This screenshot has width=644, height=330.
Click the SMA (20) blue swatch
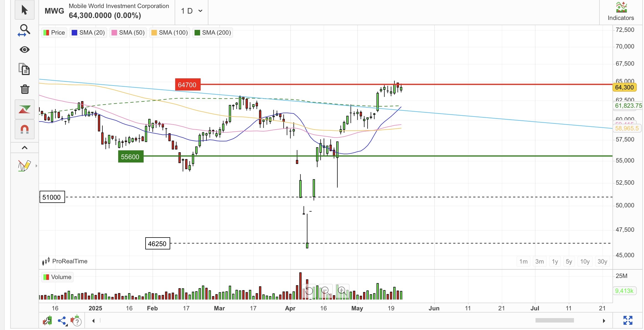pyautogui.click(x=74, y=33)
